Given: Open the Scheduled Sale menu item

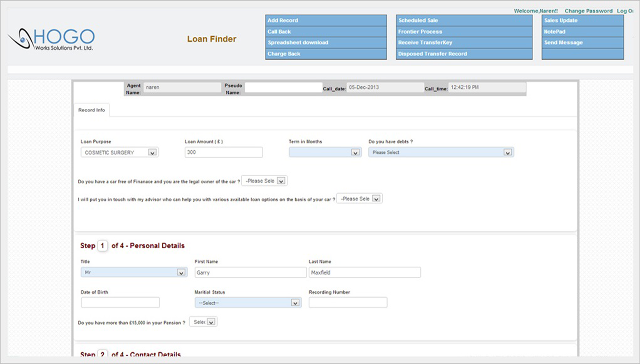Looking at the screenshot, I should (x=464, y=21).
